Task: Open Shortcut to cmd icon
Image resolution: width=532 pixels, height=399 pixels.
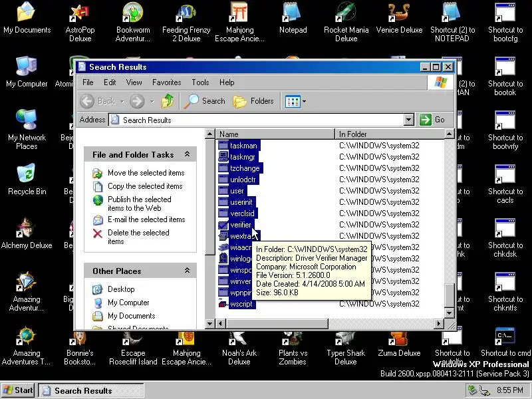Action: pyautogui.click(x=505, y=342)
